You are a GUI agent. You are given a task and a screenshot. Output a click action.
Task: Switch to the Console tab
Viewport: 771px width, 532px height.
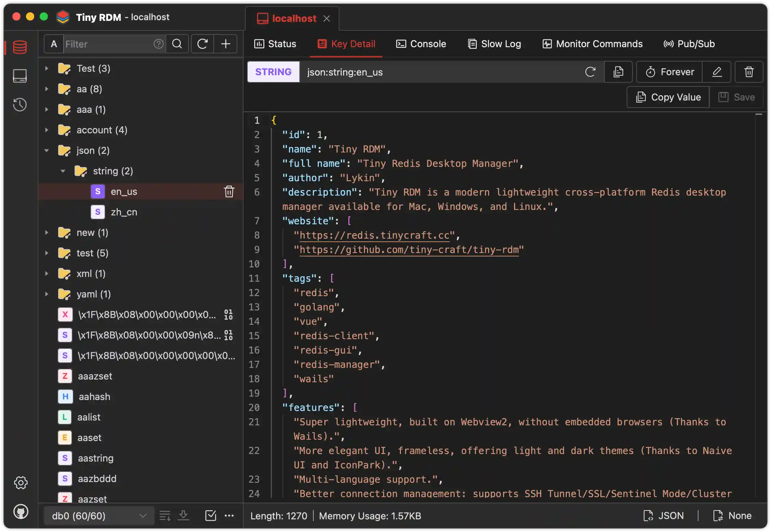click(x=421, y=44)
